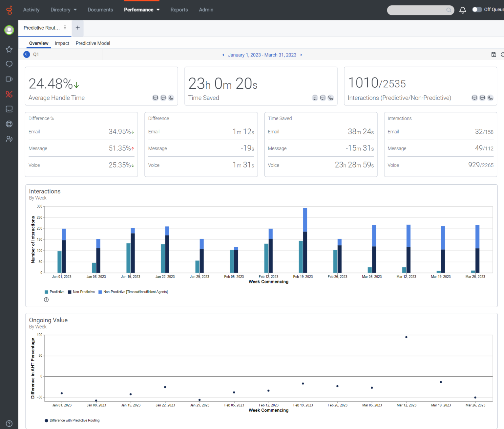Toggle Predictive in the Interactions chart legend
504x429 pixels.
(x=54, y=292)
